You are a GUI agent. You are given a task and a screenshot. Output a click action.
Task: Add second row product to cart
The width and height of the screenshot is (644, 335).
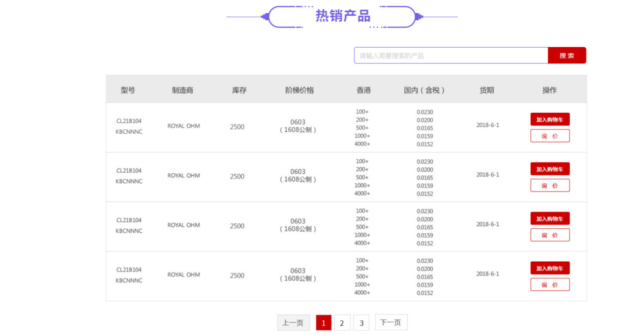pyautogui.click(x=549, y=169)
